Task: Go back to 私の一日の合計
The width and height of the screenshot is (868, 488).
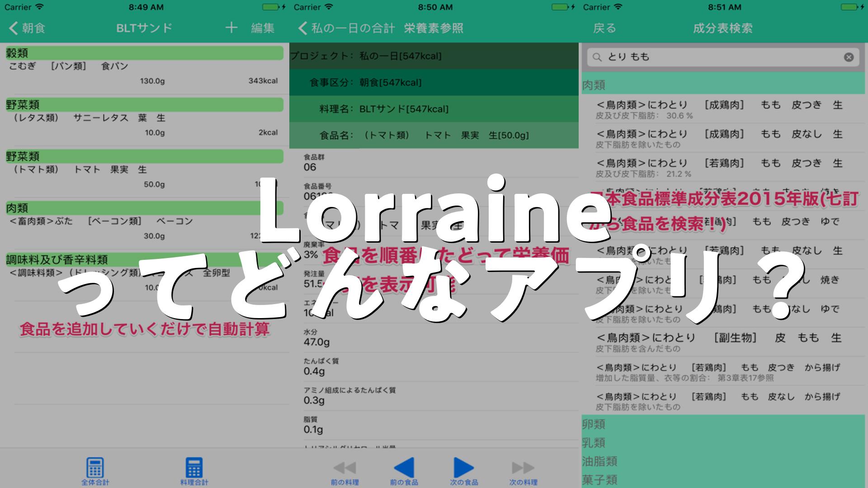Action: [x=347, y=28]
